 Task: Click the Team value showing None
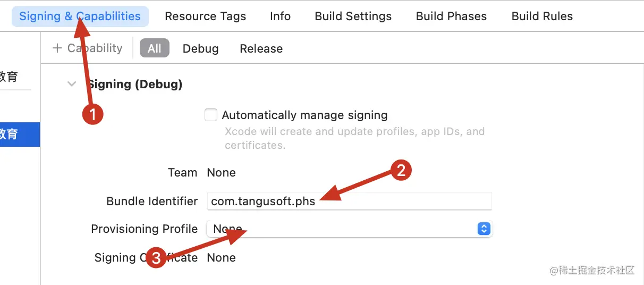click(221, 173)
